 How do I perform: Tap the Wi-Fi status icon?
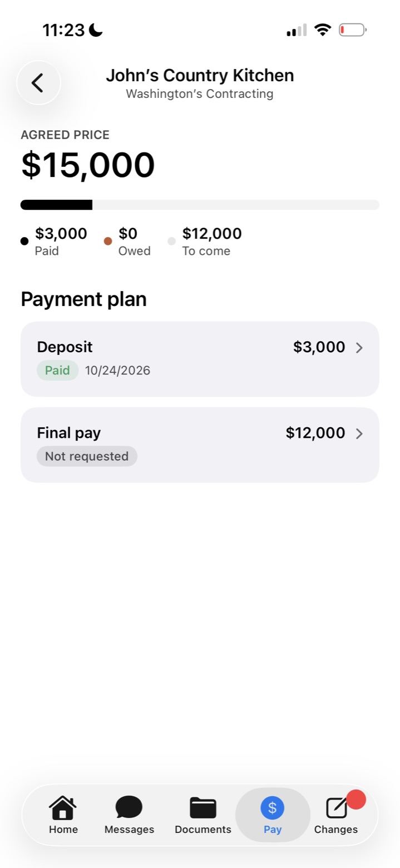(323, 29)
